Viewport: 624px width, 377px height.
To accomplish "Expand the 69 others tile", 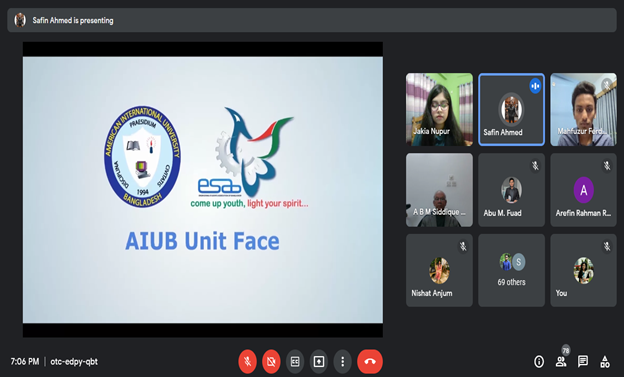I will (511, 270).
